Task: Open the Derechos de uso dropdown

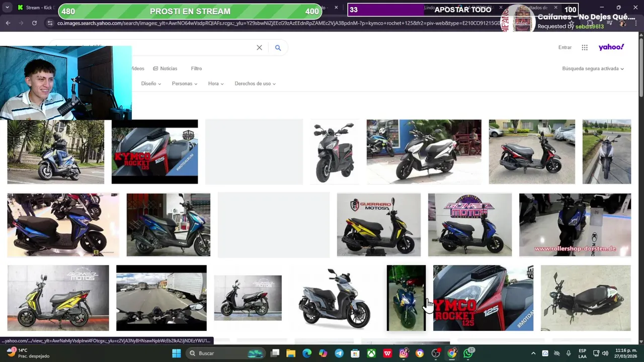Action: tap(255, 83)
